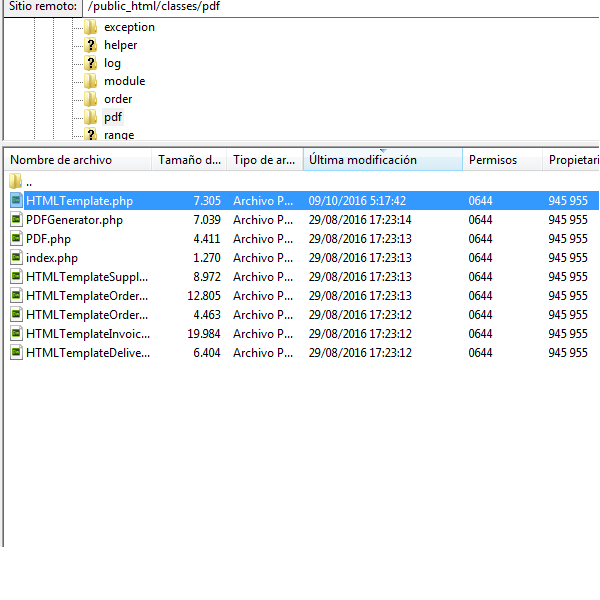Select the HTMLTemplateDelive... file name
Screen dimensions: 600x600
88,353
